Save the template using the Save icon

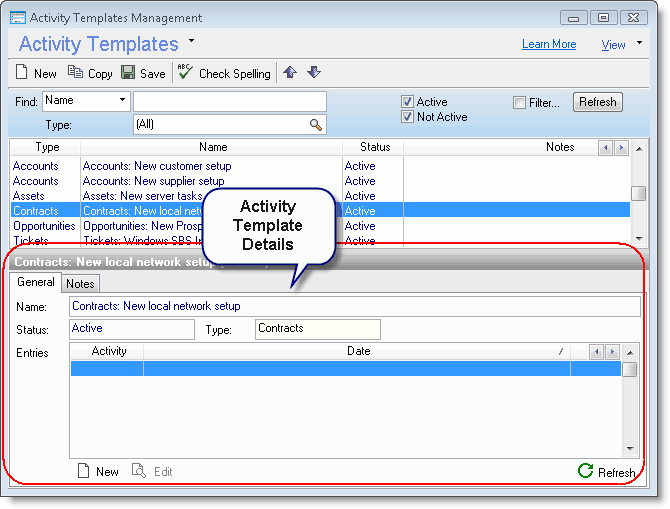128,73
